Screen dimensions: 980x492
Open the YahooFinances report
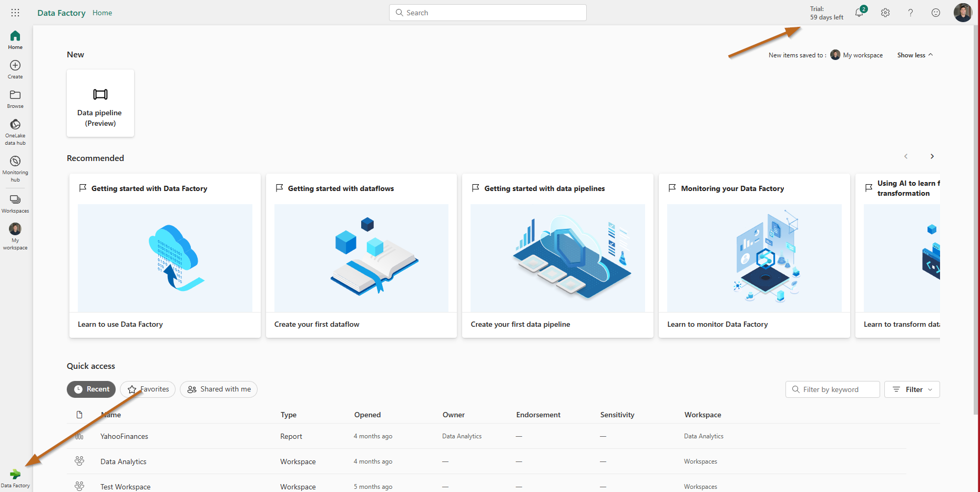pyautogui.click(x=124, y=436)
